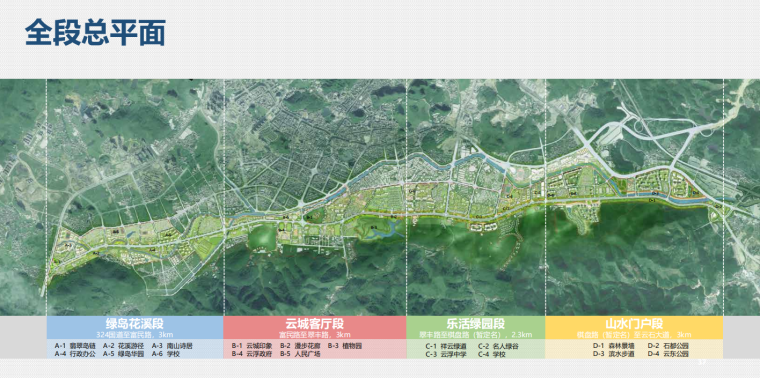This screenshot has height=378, width=760.
Task: Click legend item C-2 名人绿谷
Action: click(498, 346)
